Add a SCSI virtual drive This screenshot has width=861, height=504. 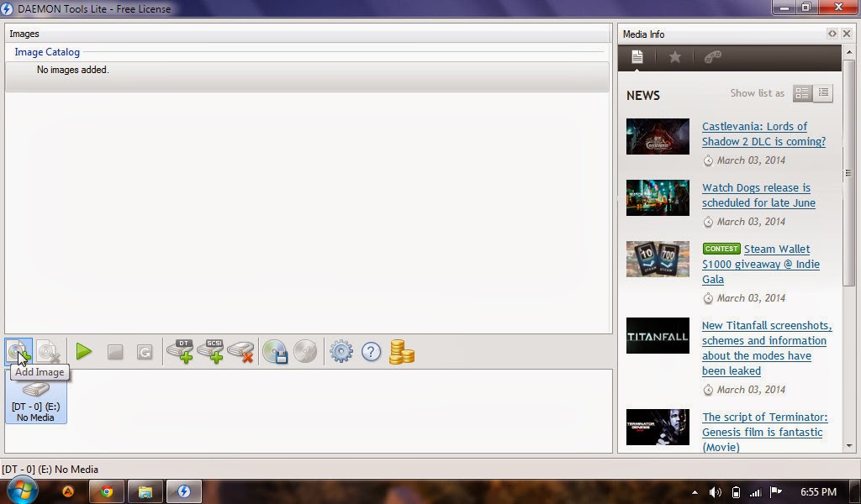210,351
